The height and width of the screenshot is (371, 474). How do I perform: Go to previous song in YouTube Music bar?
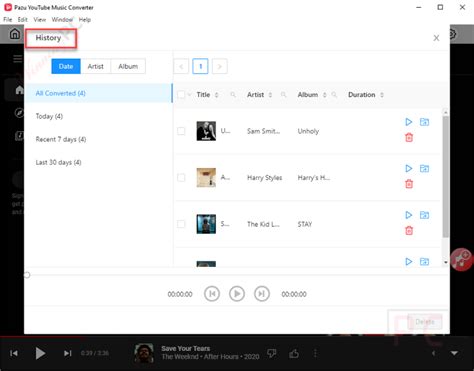coord(14,353)
